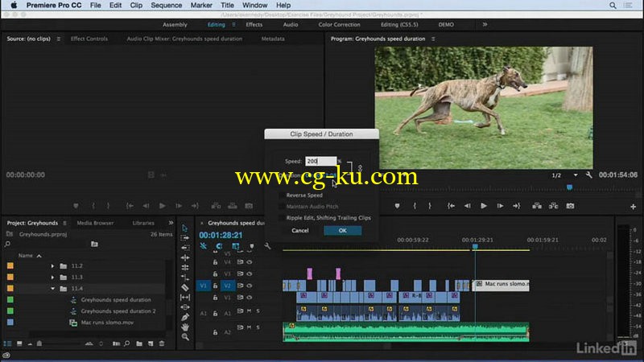Screen dimensions: 644x362
Task: Click the Lift button in Program monitor
Action: click(537, 206)
